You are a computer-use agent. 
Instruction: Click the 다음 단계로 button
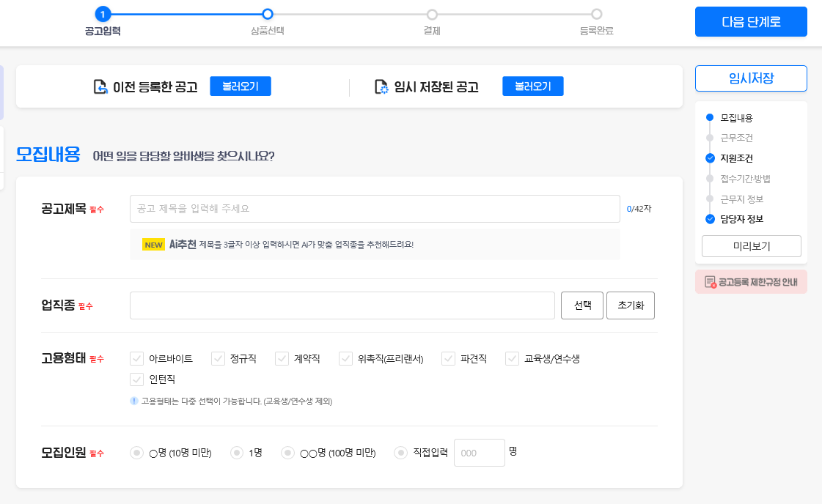pyautogui.click(x=751, y=21)
